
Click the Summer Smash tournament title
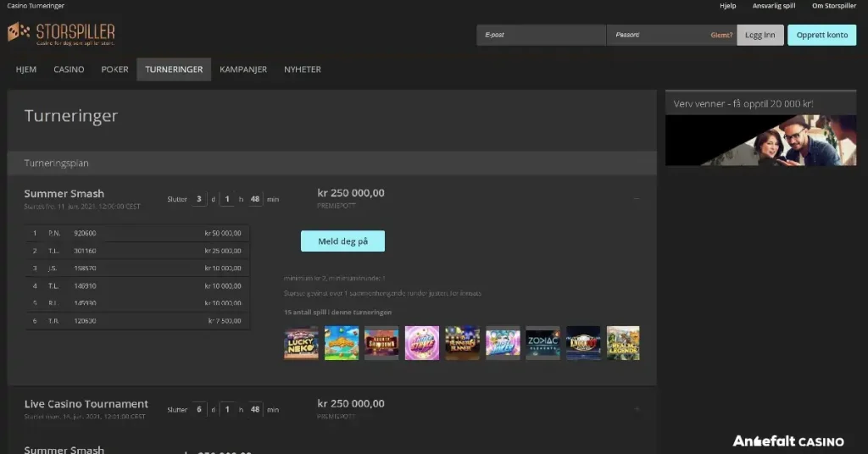click(x=64, y=193)
